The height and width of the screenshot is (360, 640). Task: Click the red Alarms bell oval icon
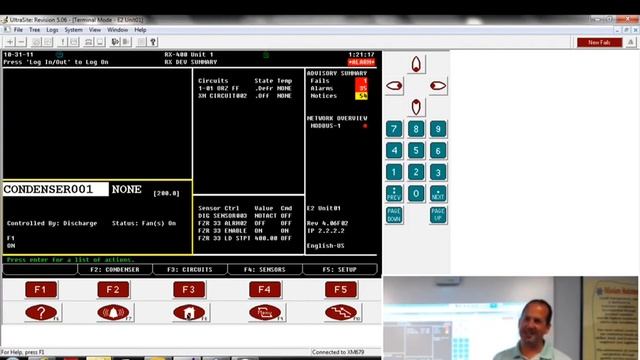click(x=113, y=313)
